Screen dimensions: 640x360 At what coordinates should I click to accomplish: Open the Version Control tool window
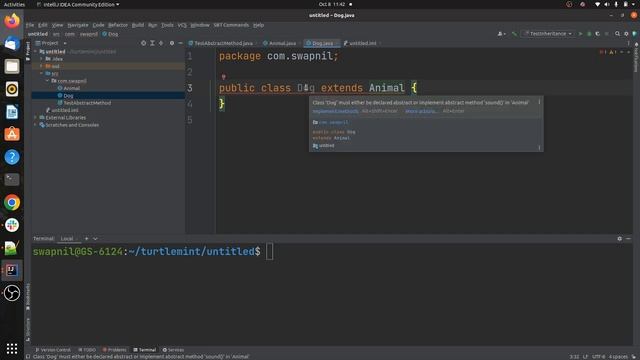[53, 350]
